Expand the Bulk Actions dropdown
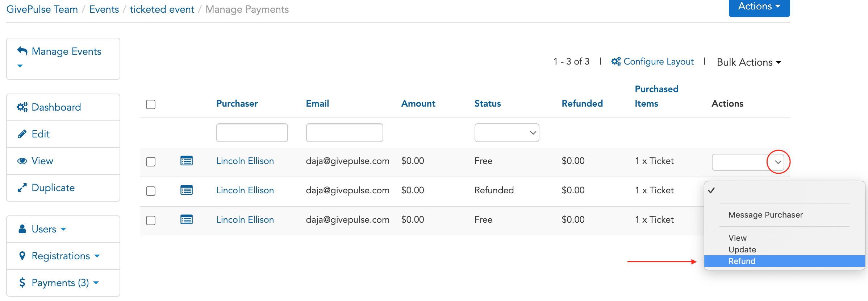Viewport: 868px width, 301px height. point(749,62)
